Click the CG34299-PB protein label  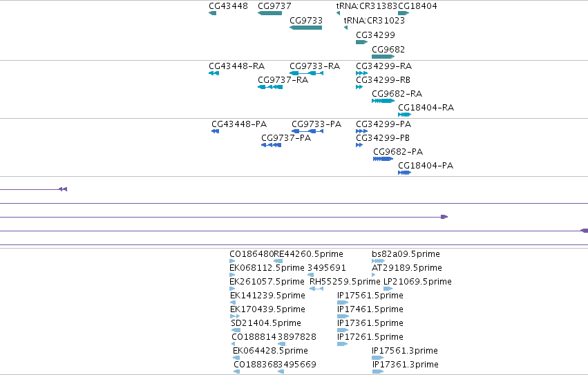coord(383,138)
